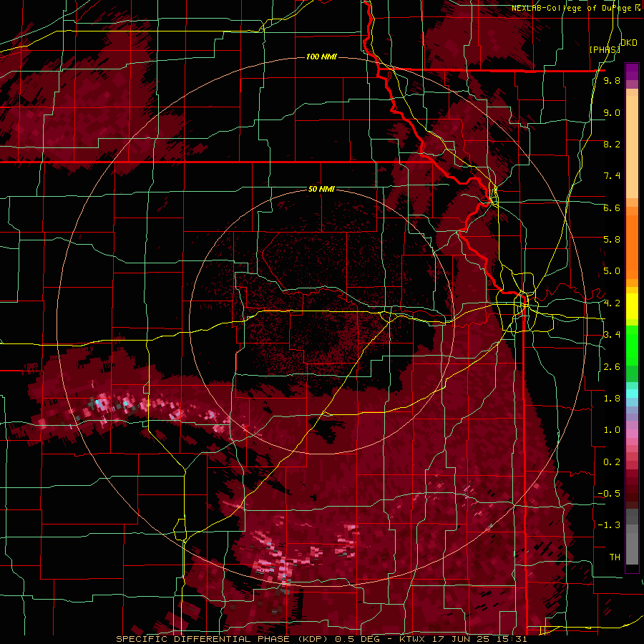Image resolution: width=644 pixels, height=644 pixels.
Task: Pick the yellow segment of color bar
Action: (x=632, y=306)
